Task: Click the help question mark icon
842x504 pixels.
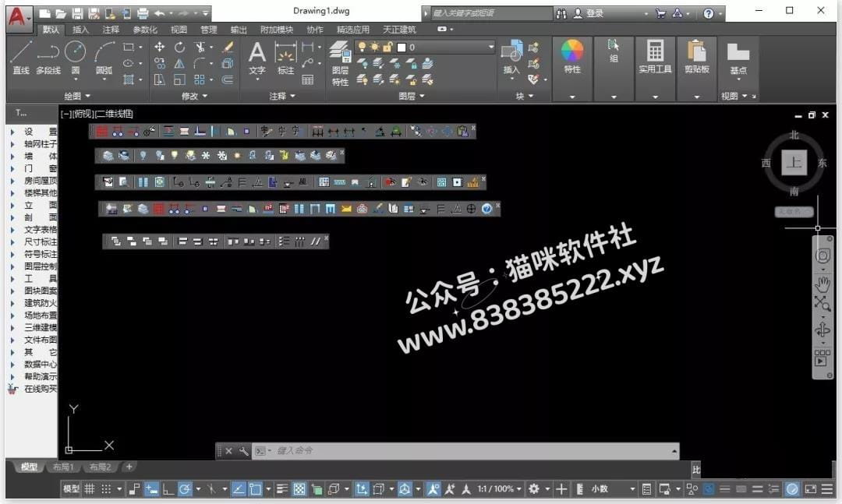Action: [x=708, y=13]
